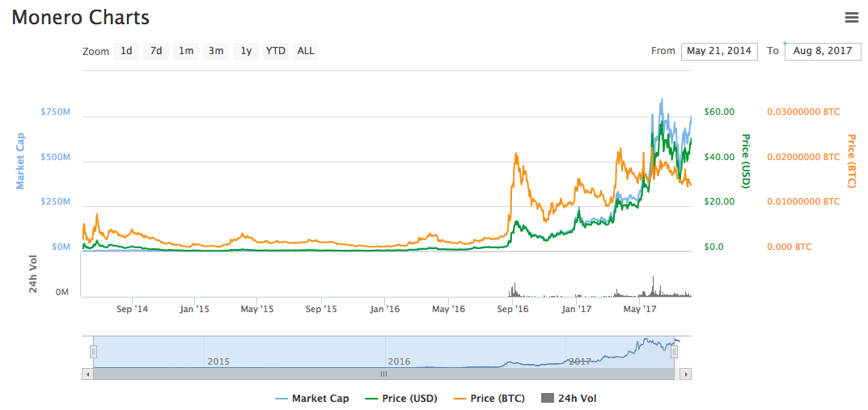Click the May '15 x-axis label
The height and width of the screenshot is (410, 868).
click(259, 309)
